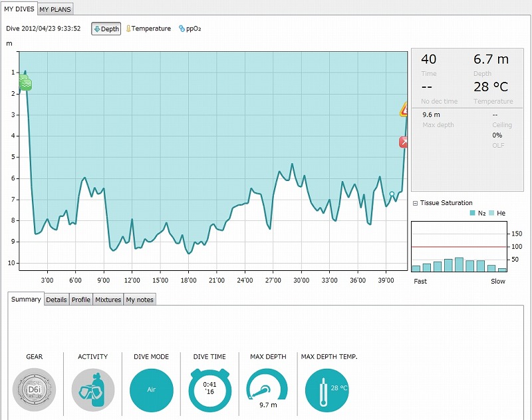The width and height of the screenshot is (532, 420).
Task: Select the MY DIVES tab
Action: click(x=19, y=9)
